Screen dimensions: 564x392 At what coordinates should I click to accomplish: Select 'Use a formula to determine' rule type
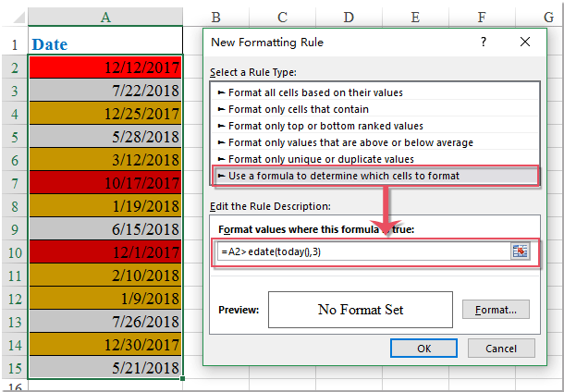point(342,176)
